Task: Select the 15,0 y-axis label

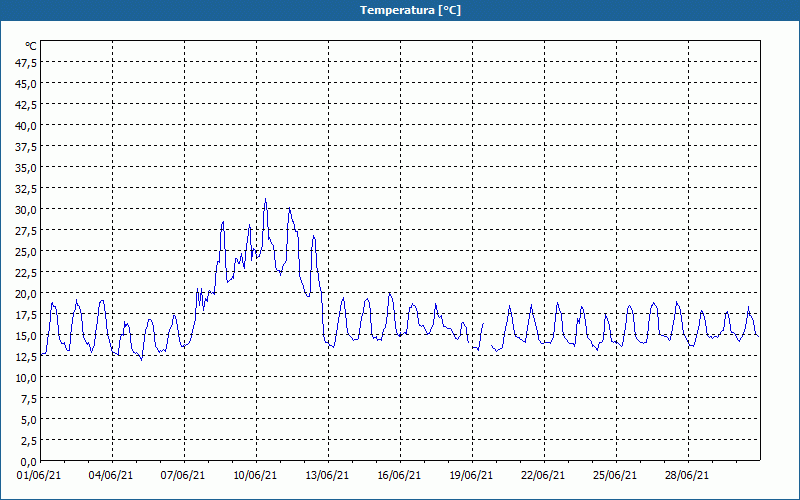Action: (27, 336)
